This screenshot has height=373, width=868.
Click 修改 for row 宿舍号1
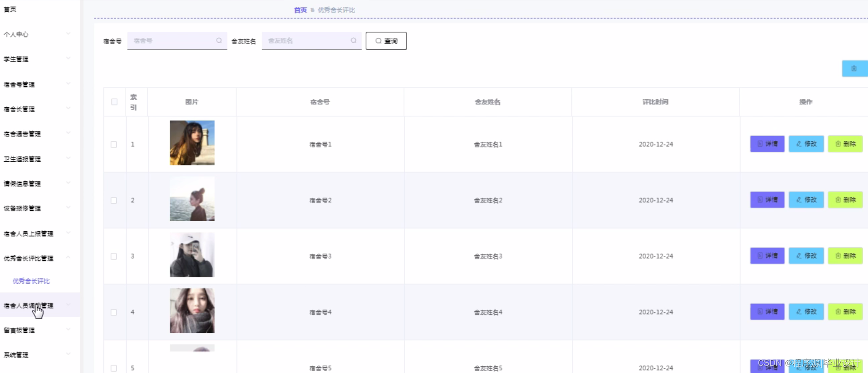(806, 144)
